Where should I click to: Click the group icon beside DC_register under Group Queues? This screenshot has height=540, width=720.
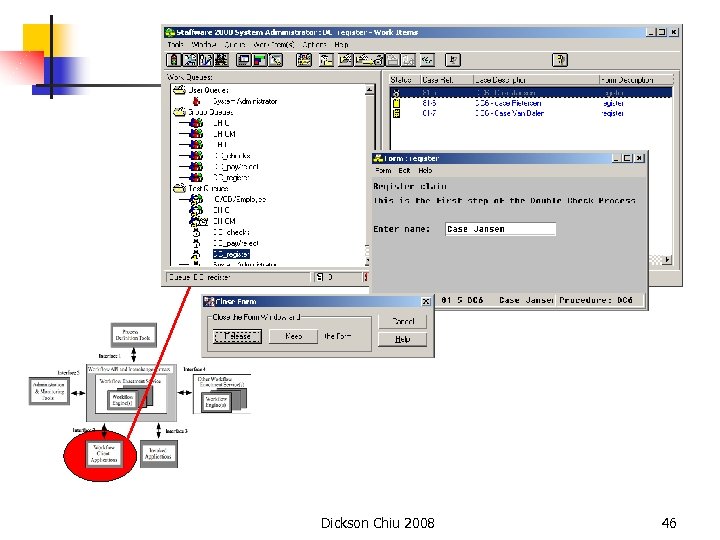click(x=196, y=177)
